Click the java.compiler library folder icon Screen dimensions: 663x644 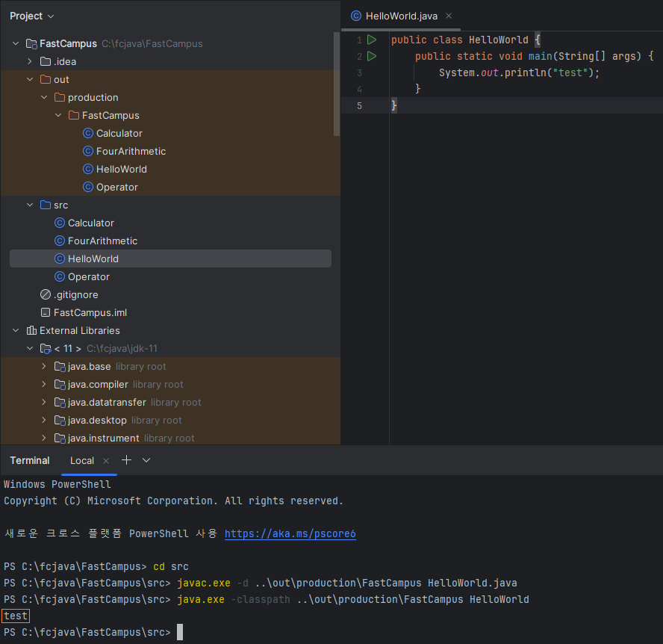60,384
